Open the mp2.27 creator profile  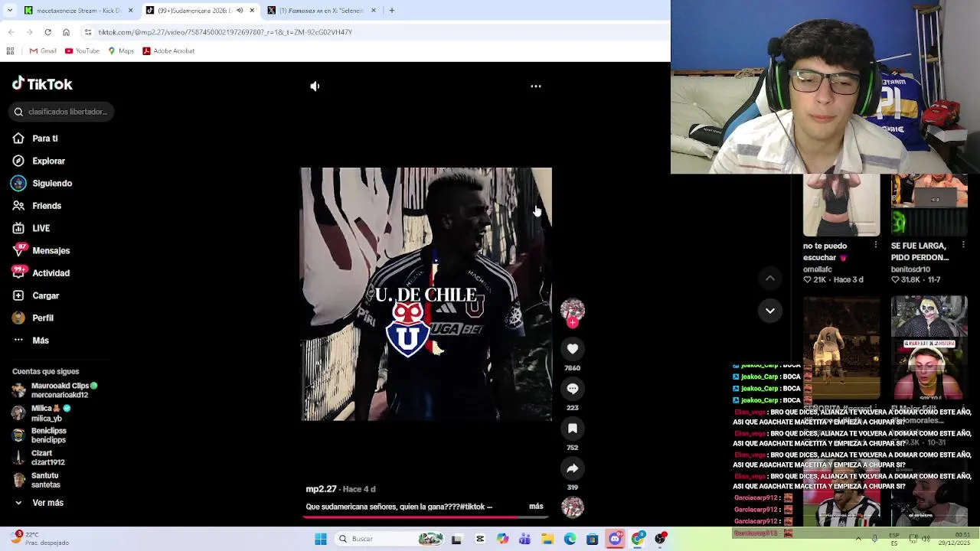point(321,489)
